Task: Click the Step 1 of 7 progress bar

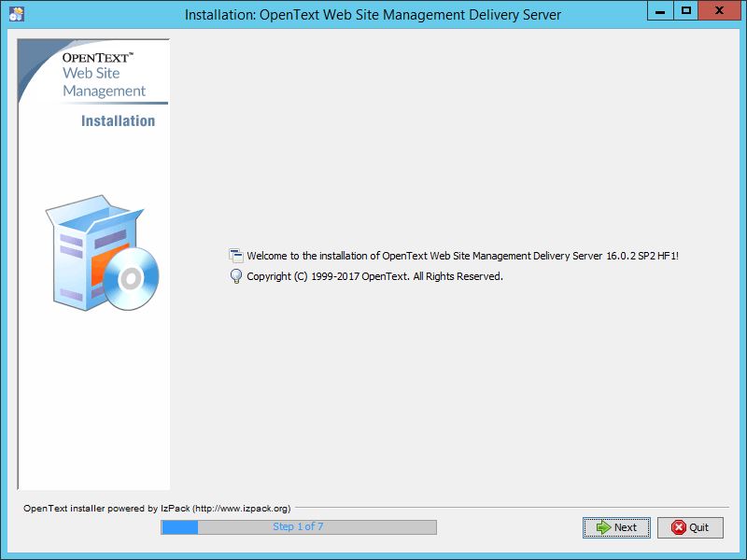Action: click(x=299, y=527)
